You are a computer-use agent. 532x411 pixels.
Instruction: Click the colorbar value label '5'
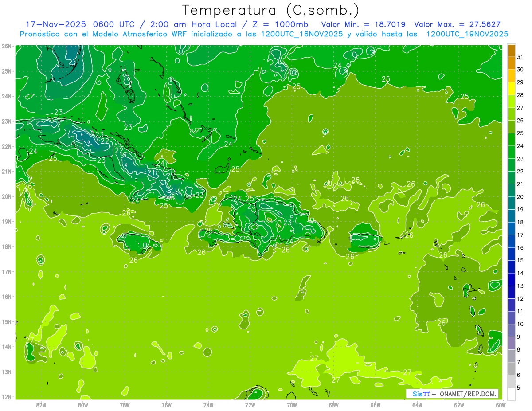click(x=519, y=388)
